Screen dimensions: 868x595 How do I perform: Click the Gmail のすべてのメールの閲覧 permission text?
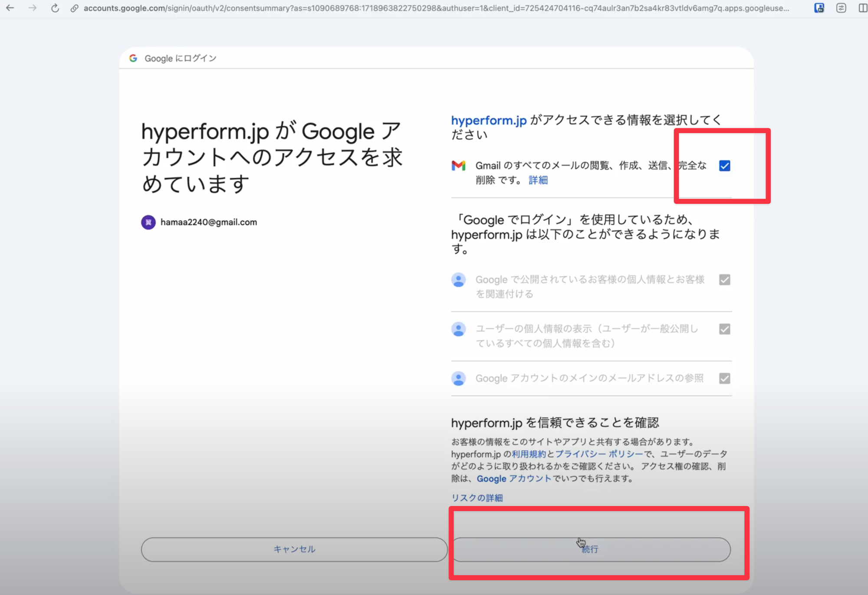591,173
